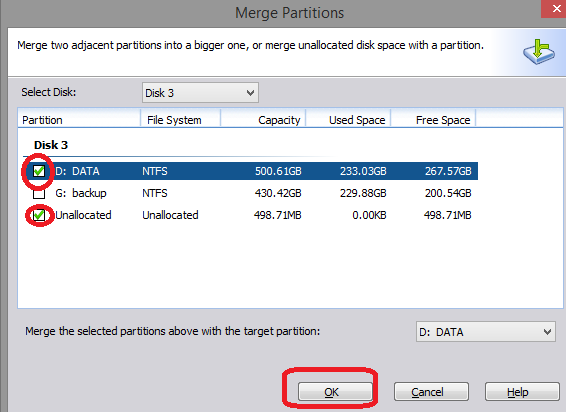Click the Cancel button
This screenshot has height=412, width=566.
pyautogui.click(x=431, y=392)
